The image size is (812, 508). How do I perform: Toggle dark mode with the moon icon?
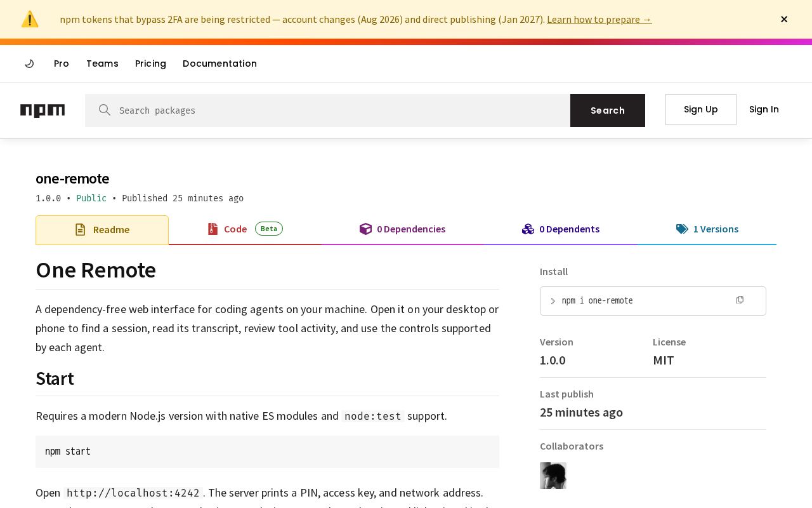tap(29, 63)
